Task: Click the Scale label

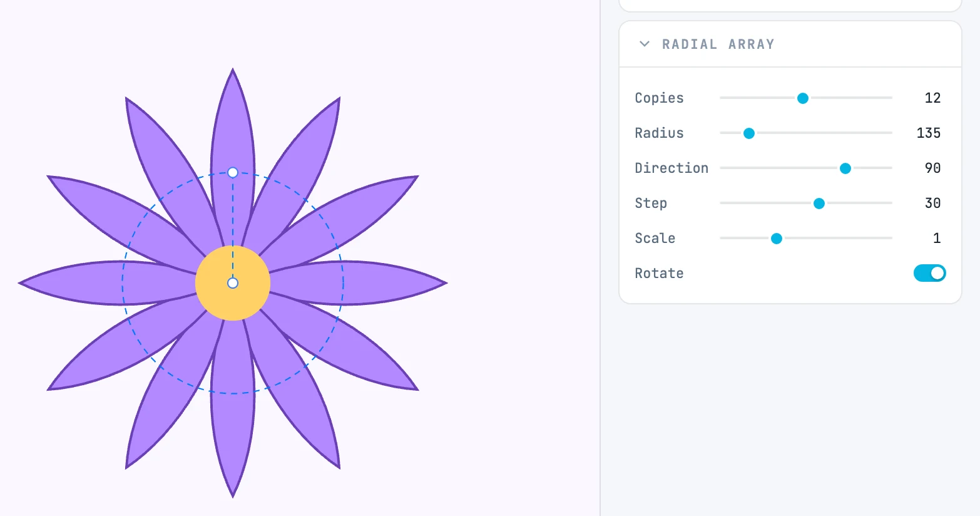Action: (x=655, y=238)
